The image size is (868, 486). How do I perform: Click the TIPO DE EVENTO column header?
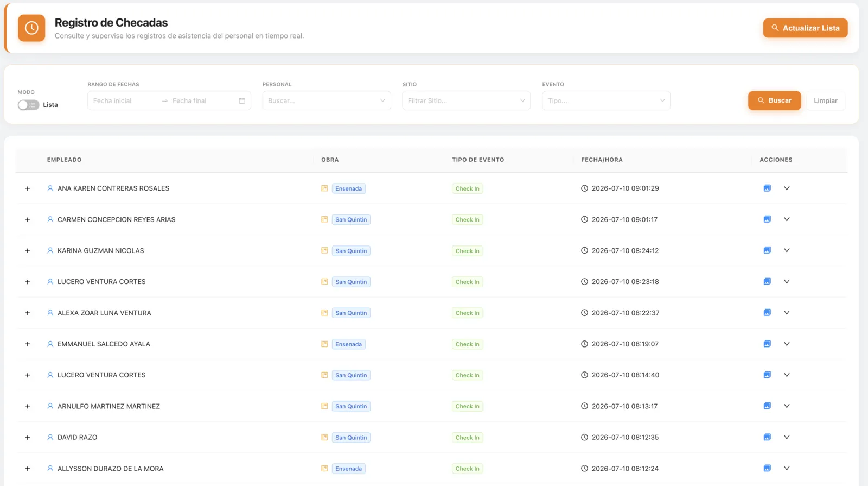click(x=478, y=160)
